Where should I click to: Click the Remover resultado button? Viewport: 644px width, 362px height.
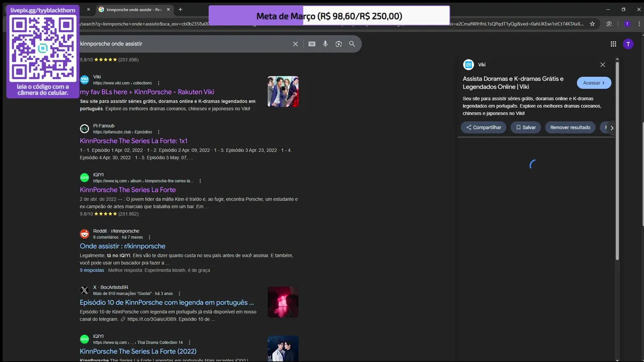pos(570,128)
